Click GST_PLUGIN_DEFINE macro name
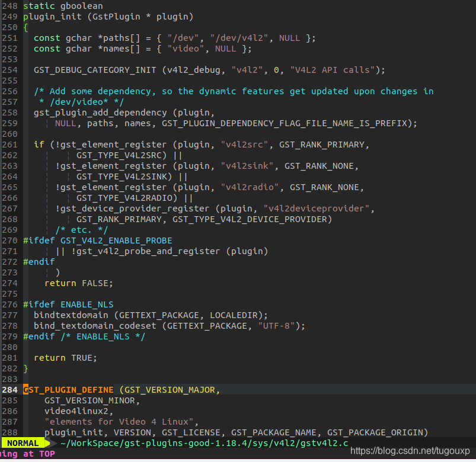Screen dimensions: 476x462 pos(68,390)
